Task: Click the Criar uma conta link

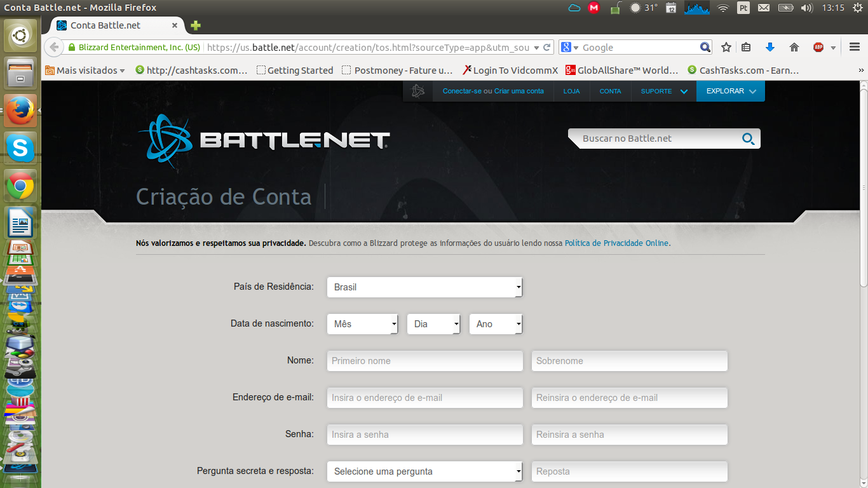Action: [519, 91]
